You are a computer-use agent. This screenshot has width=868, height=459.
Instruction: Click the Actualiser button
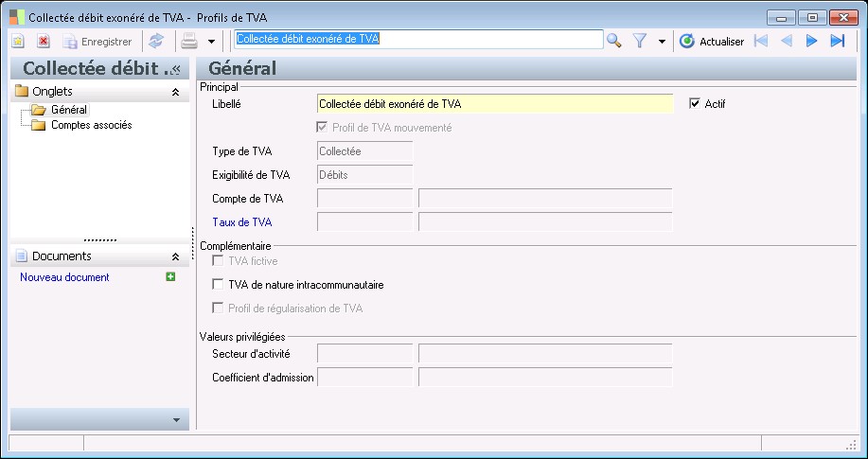(x=711, y=42)
